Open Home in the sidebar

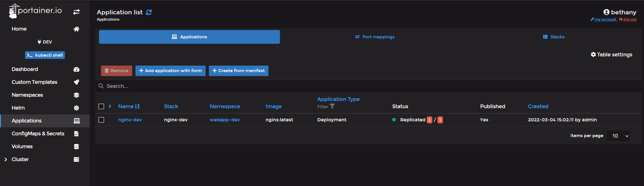(x=19, y=29)
